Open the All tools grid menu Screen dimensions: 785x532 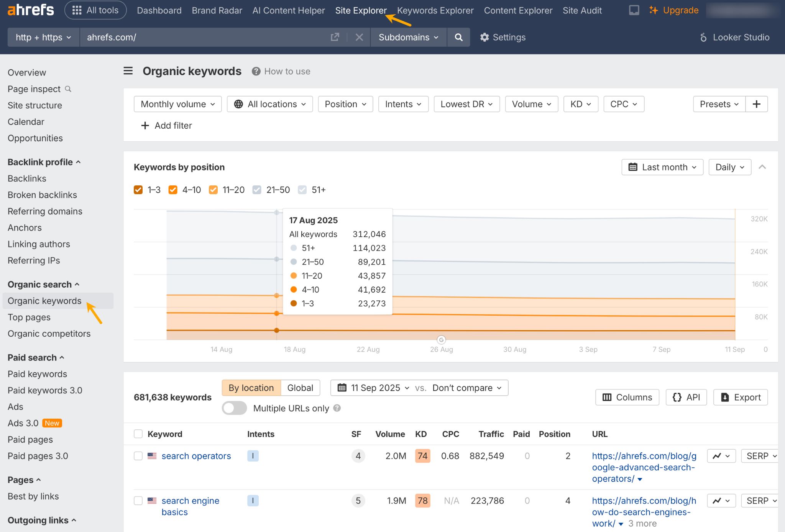click(95, 10)
